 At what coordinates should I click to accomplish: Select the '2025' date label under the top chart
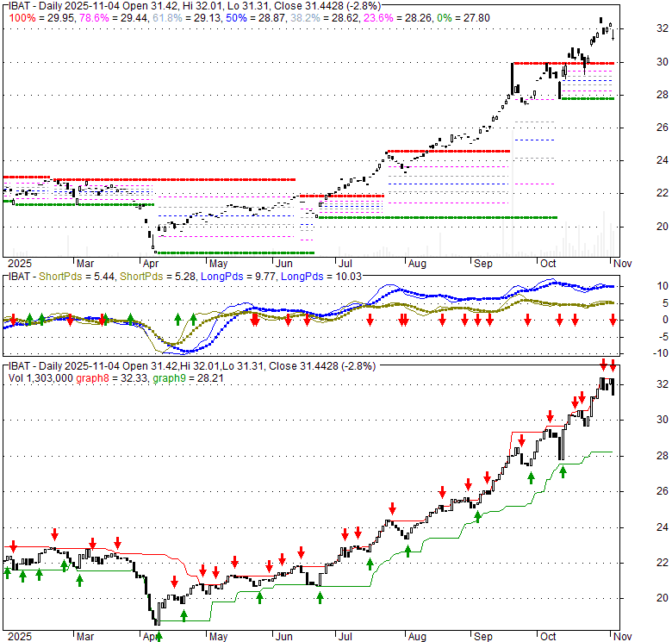point(20,264)
